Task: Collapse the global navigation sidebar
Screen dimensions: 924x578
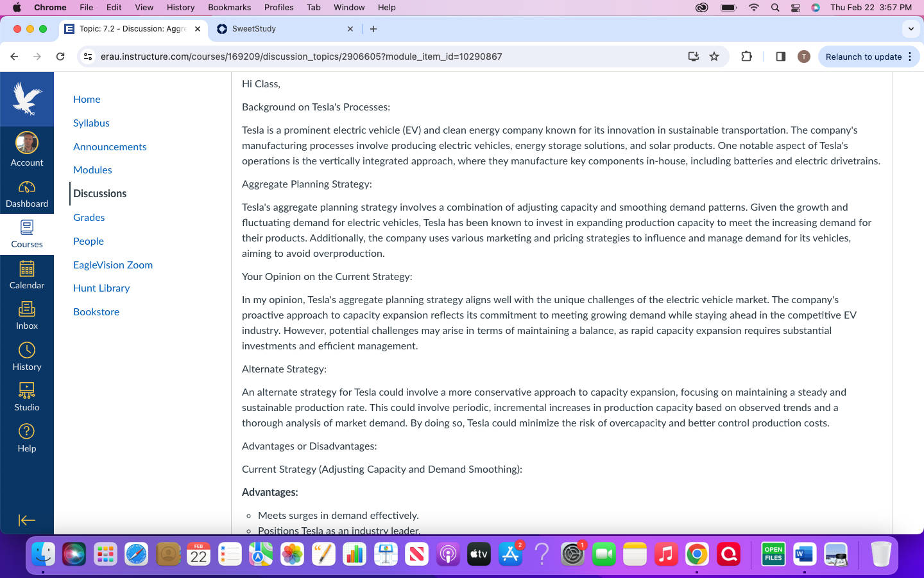Action: [x=27, y=520]
